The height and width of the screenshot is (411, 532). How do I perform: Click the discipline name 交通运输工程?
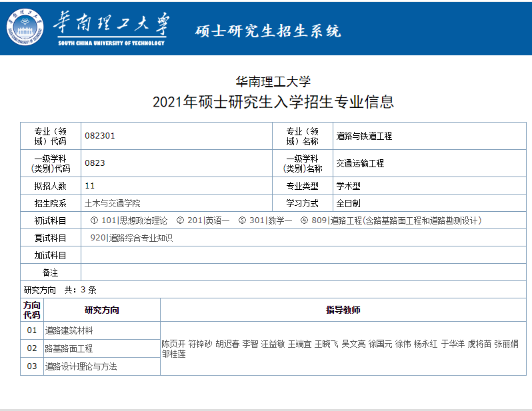coord(360,163)
